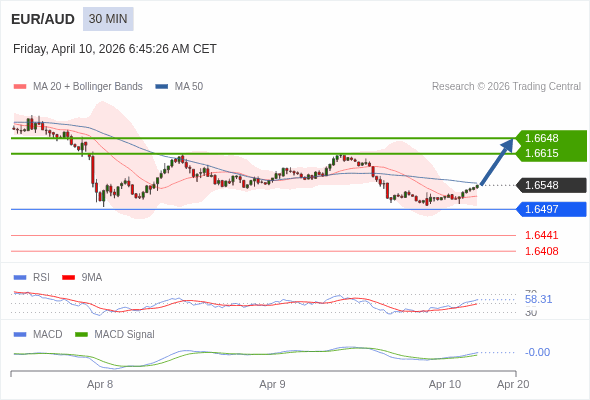Image resolution: width=590 pixels, height=400 pixels.
Task: Click the MACD value -0.00
Action: [x=537, y=353]
